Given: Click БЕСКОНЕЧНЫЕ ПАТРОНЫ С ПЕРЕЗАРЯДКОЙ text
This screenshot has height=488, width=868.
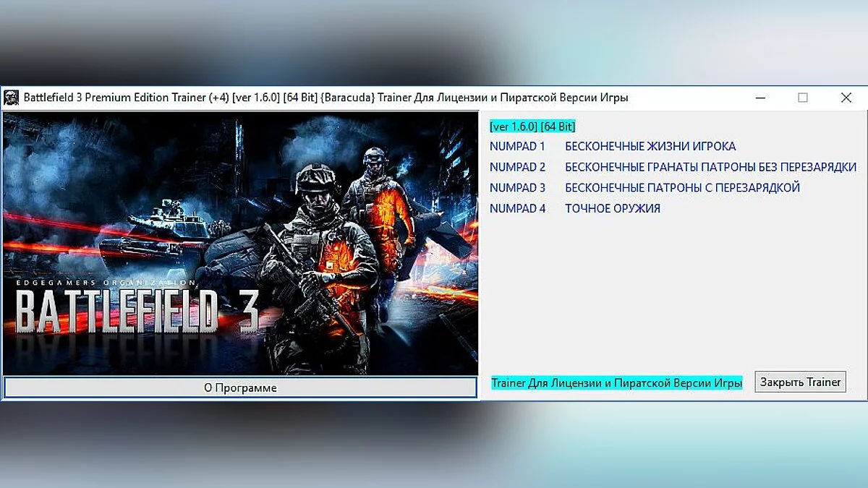Looking at the screenshot, I should tap(683, 188).
